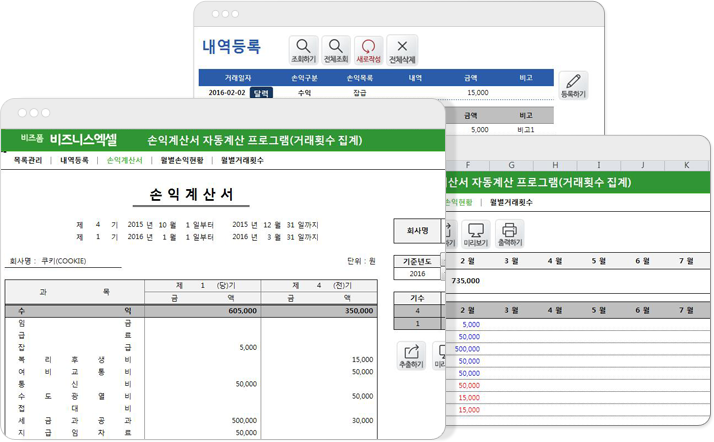
Task: Click the 회사명 button
Action: [417, 231]
